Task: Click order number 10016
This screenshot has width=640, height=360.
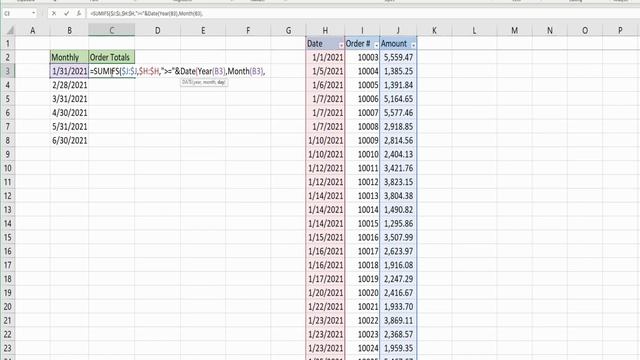Action: click(362, 237)
